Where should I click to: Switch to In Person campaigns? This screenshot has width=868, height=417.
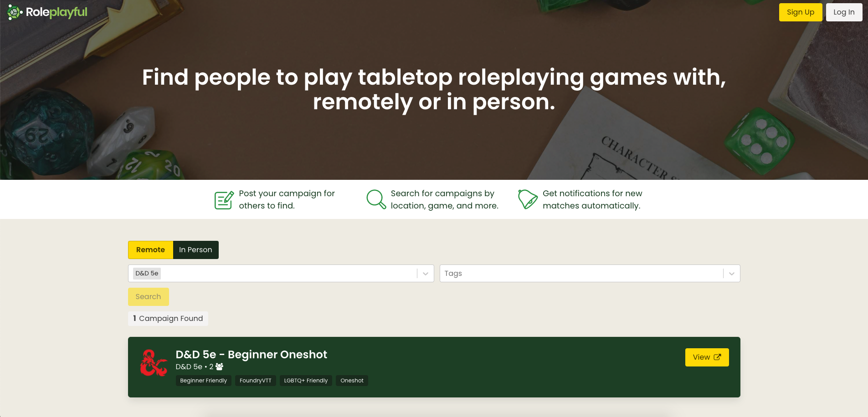point(195,250)
